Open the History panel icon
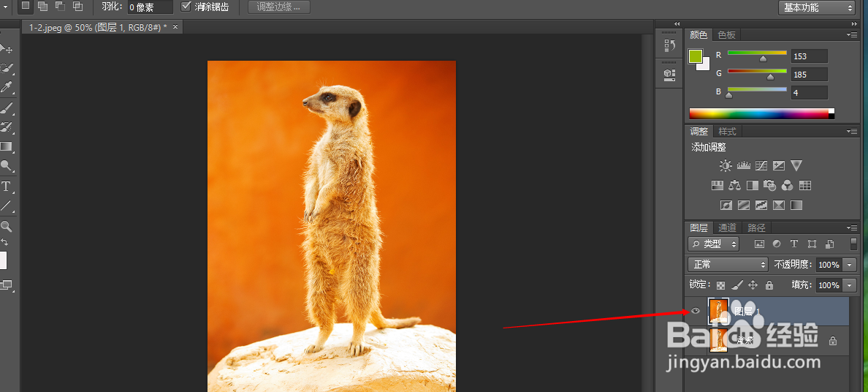This screenshot has width=868, height=392. coord(669,45)
